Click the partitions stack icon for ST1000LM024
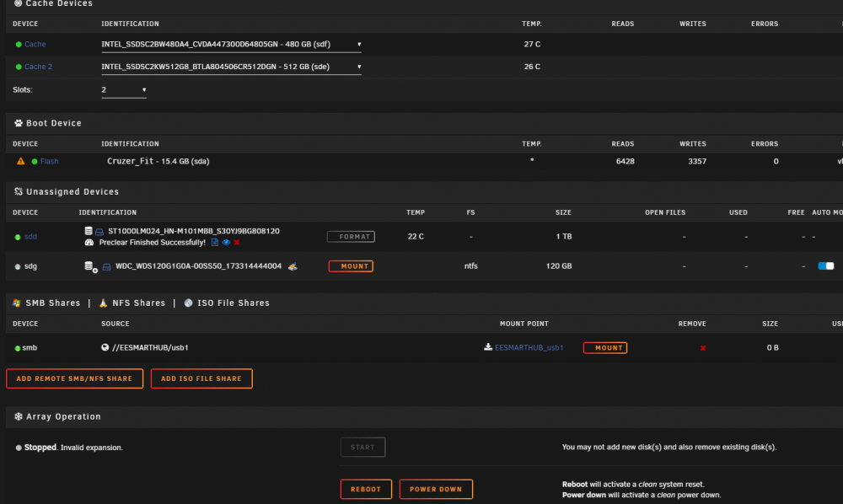 coord(89,230)
